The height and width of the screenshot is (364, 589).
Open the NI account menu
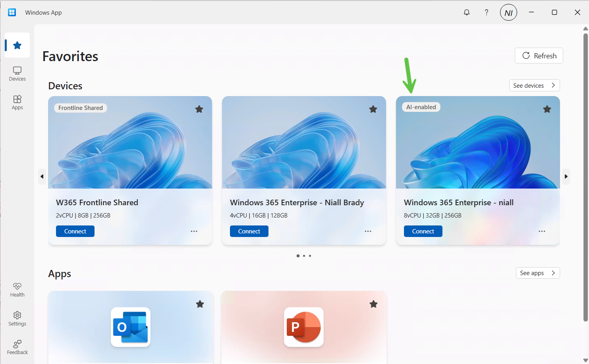point(508,12)
